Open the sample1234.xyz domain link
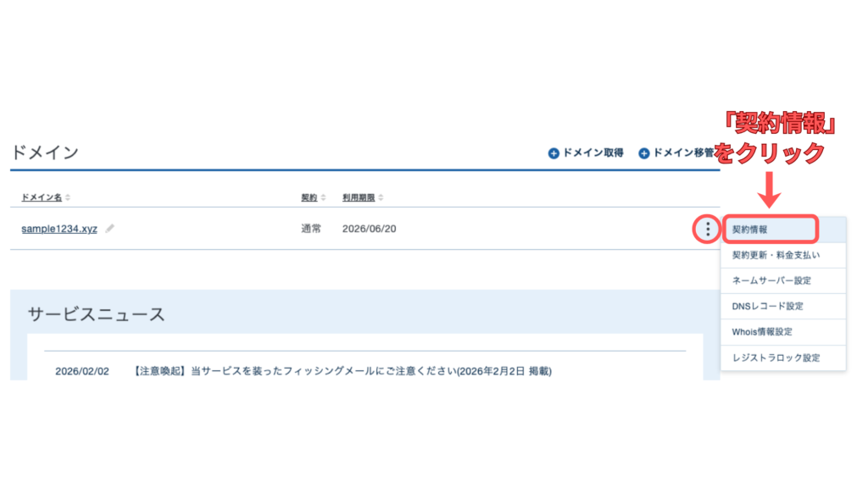Viewport: 868px width, 488px height. coord(59,229)
